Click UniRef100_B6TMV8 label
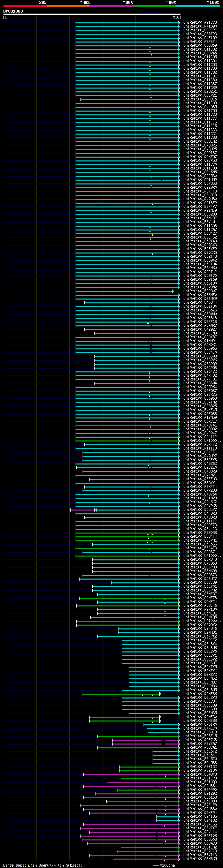The height and width of the screenshot is (868, 223). point(200,498)
